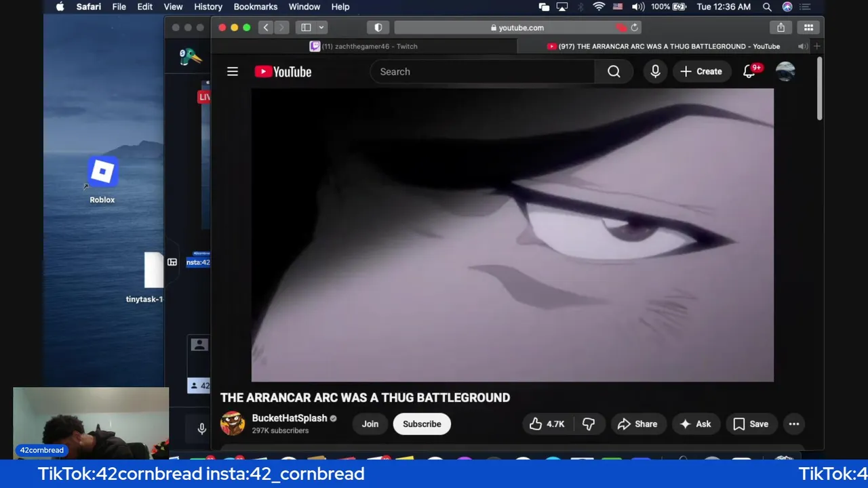Open the Apple menu
Image resolution: width=868 pixels, height=488 pixels.
[x=60, y=7]
